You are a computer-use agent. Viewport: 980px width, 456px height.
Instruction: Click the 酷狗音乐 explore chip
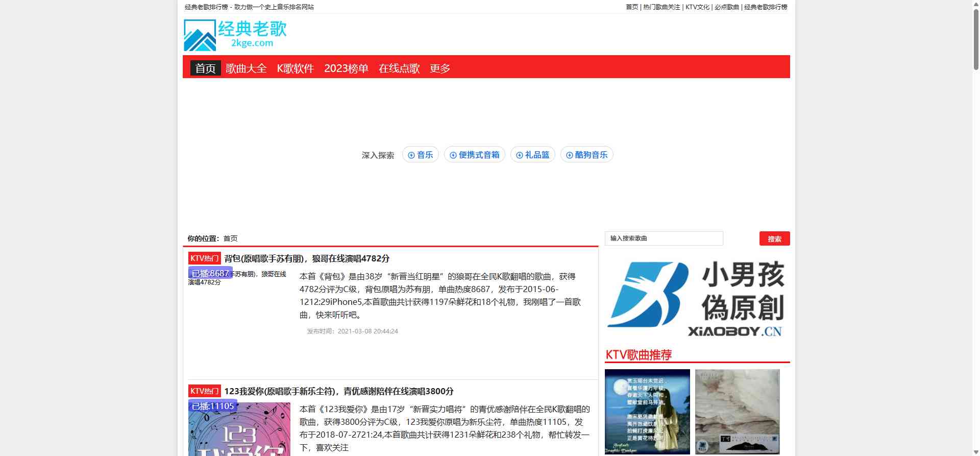click(586, 155)
